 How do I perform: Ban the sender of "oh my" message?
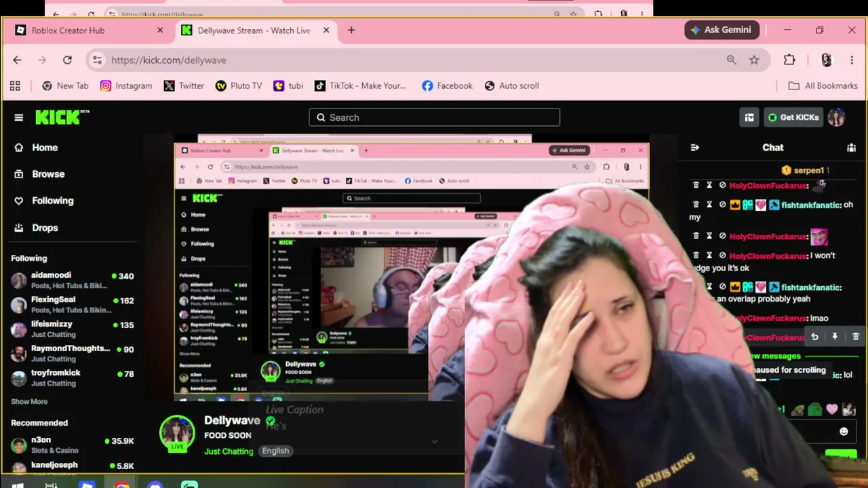click(722, 204)
